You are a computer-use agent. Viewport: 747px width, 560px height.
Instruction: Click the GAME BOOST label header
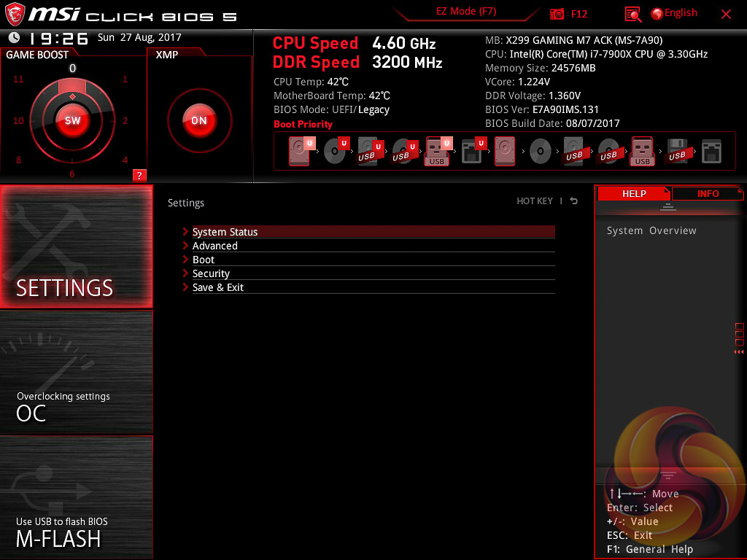coord(37,55)
